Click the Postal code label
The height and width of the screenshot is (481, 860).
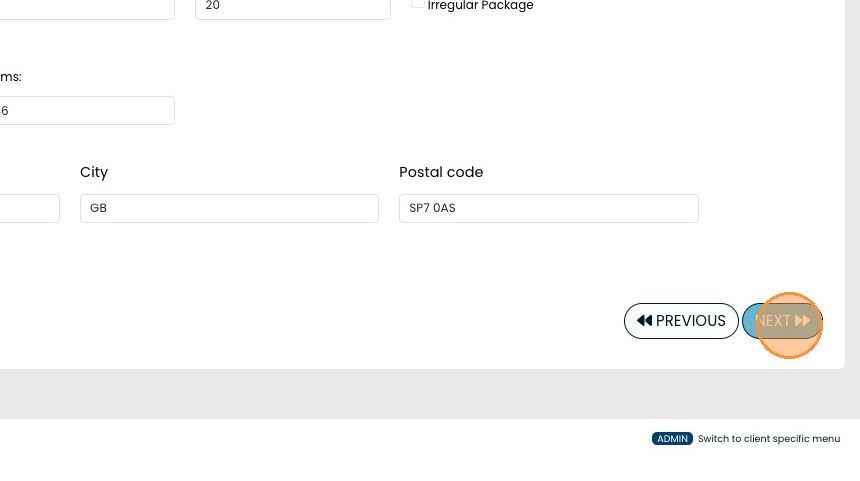441,172
